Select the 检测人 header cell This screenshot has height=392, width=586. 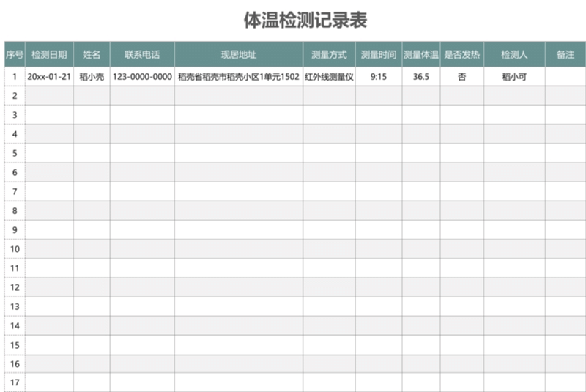coord(514,55)
